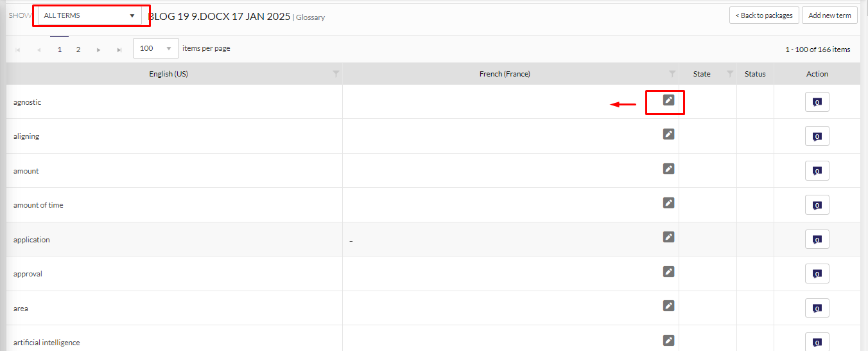The width and height of the screenshot is (868, 351).
Task: Edit the French term for amount of time
Action: 668,203
